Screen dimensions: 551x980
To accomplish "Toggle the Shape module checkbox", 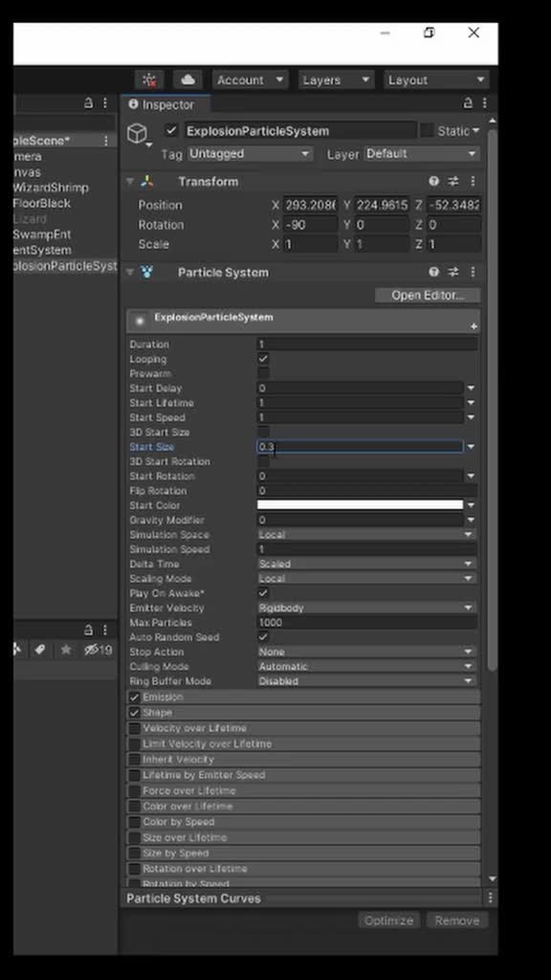I will click(x=134, y=712).
